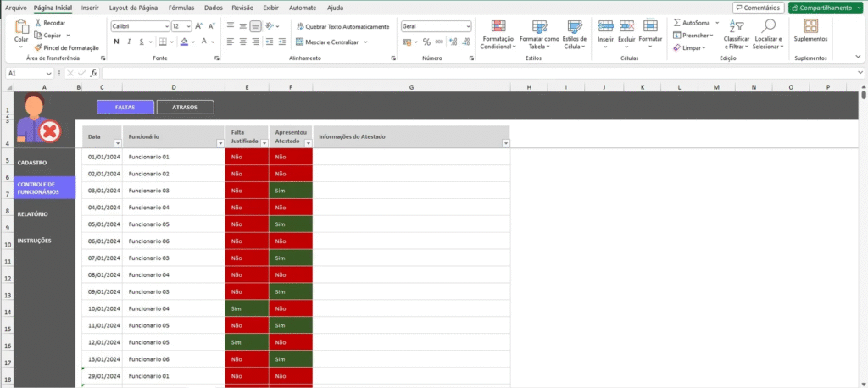Open the Layout da Página tab
Image resolution: width=868 pixels, height=388 pixels.
pyautogui.click(x=136, y=8)
